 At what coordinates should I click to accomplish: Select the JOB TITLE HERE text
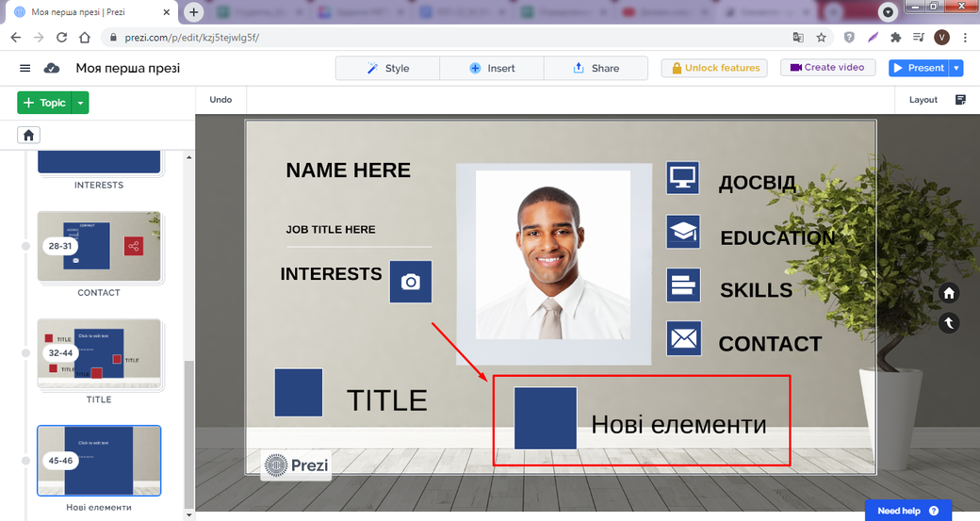pyautogui.click(x=331, y=229)
